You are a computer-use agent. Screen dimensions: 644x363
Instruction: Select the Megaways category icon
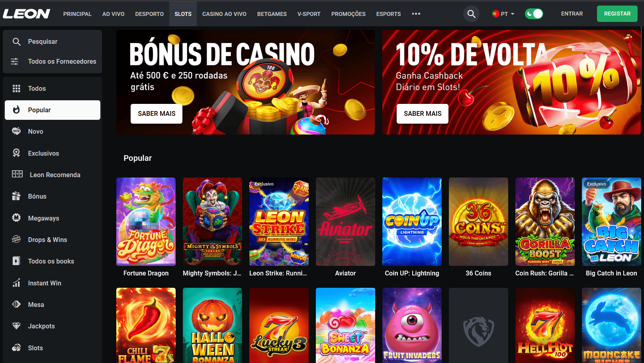click(16, 218)
